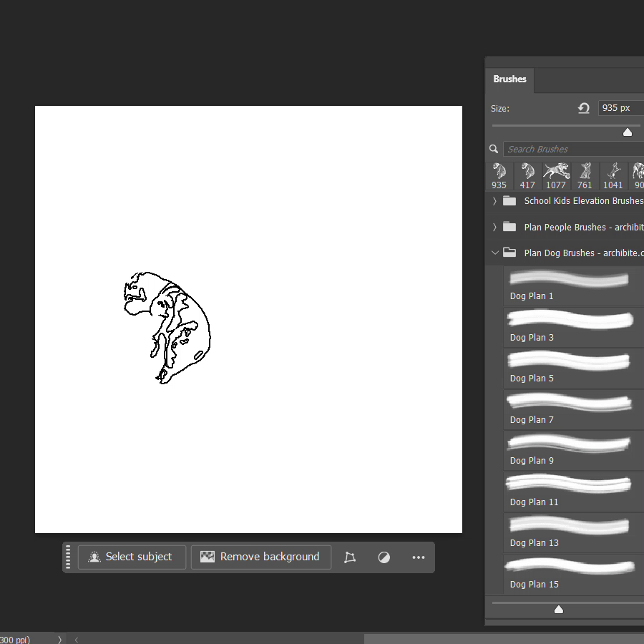
Task: Choose the recent brush labeled 761
Action: [585, 175]
